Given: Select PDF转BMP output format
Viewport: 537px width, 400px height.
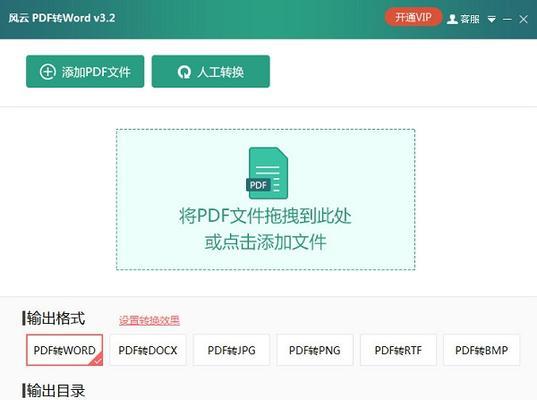Looking at the screenshot, I should (482, 350).
